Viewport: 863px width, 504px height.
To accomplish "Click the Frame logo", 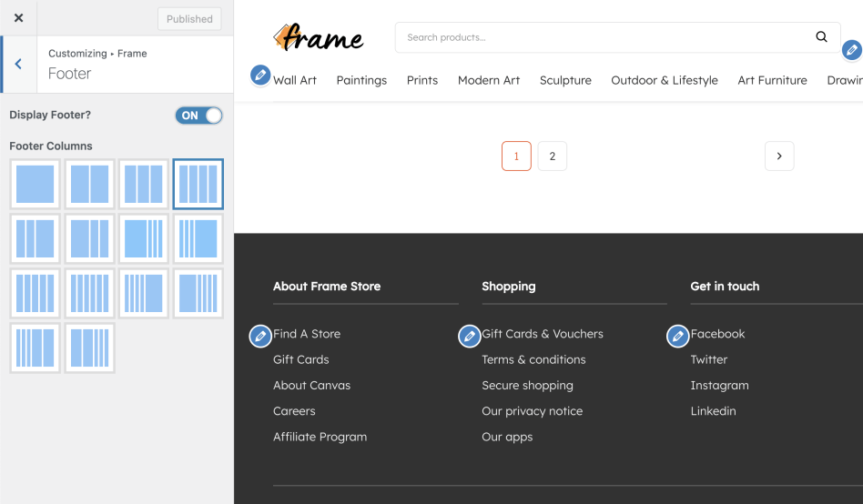I will pos(319,37).
